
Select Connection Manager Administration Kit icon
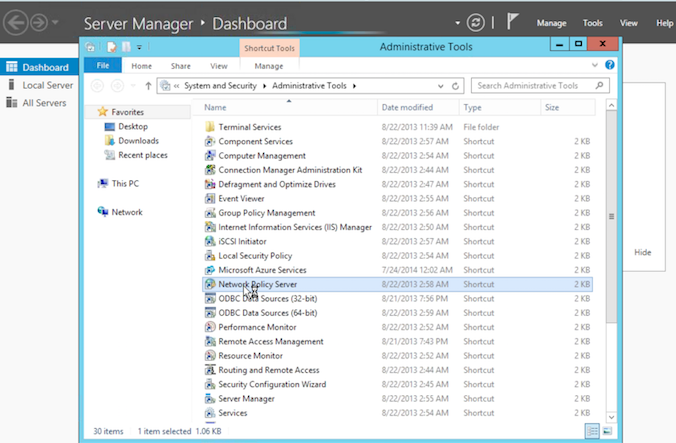[210, 169]
